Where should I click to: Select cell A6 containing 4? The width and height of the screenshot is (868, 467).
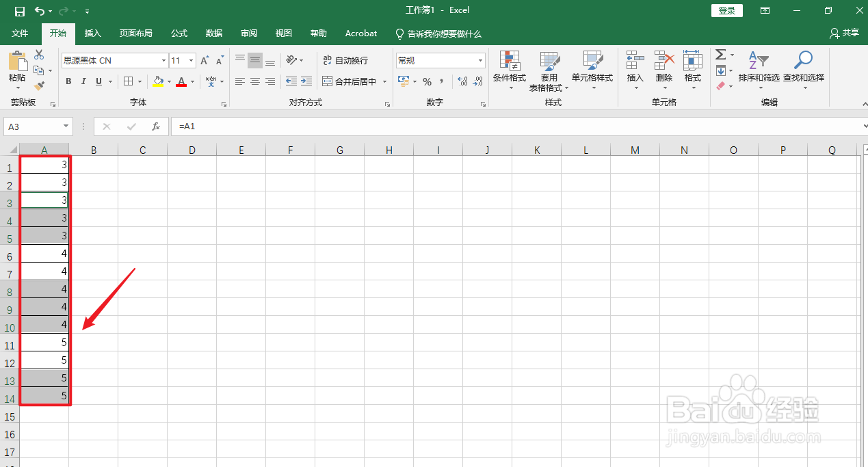44,254
